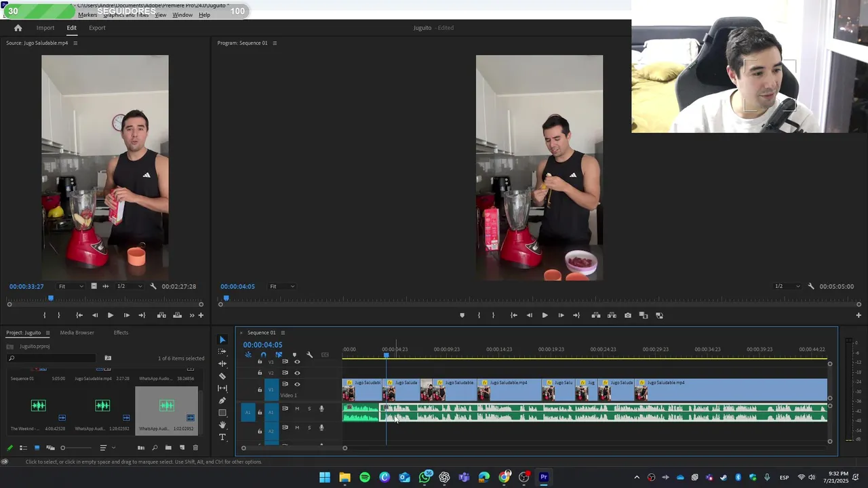Click Extract button in Program monitor
The width and height of the screenshot is (868, 488).
point(612,315)
